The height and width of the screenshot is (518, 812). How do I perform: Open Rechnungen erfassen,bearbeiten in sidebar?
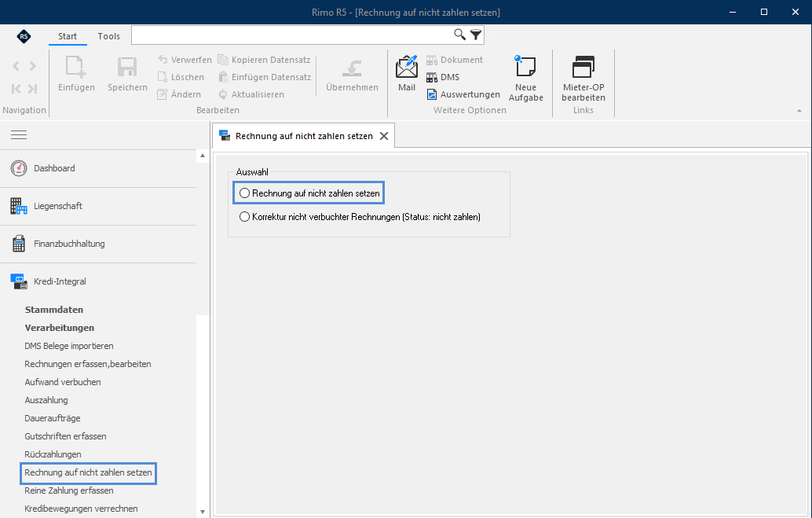tap(88, 364)
